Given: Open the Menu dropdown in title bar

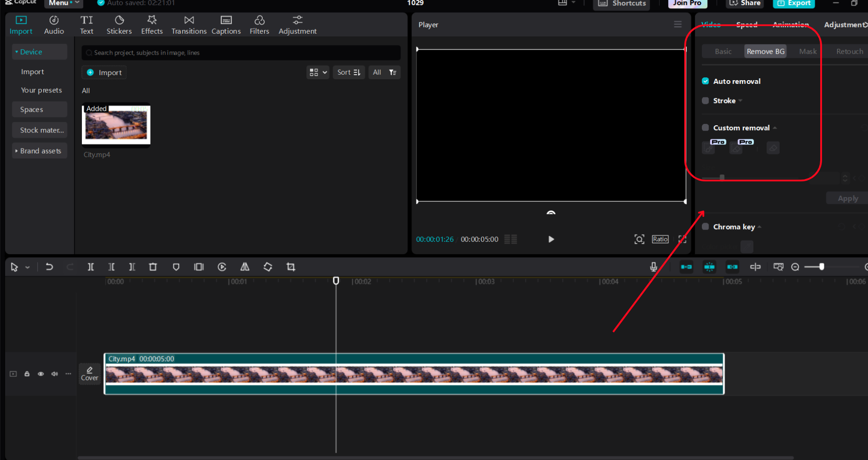Looking at the screenshot, I should coord(63,3).
